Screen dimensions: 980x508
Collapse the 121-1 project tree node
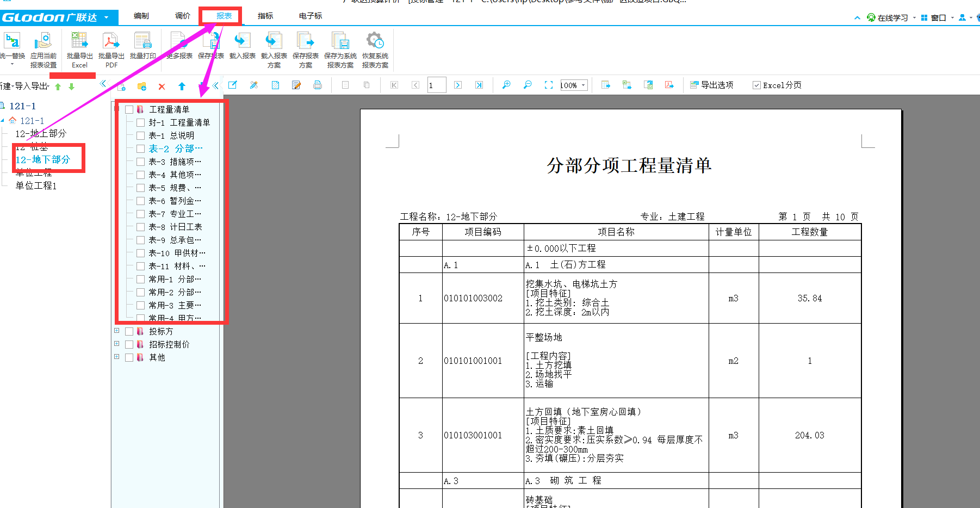[x=2, y=120]
